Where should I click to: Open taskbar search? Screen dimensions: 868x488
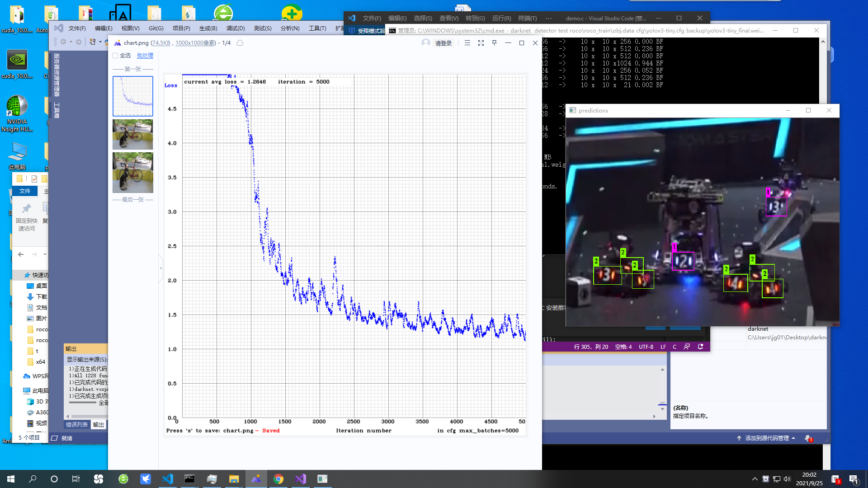pos(33,479)
